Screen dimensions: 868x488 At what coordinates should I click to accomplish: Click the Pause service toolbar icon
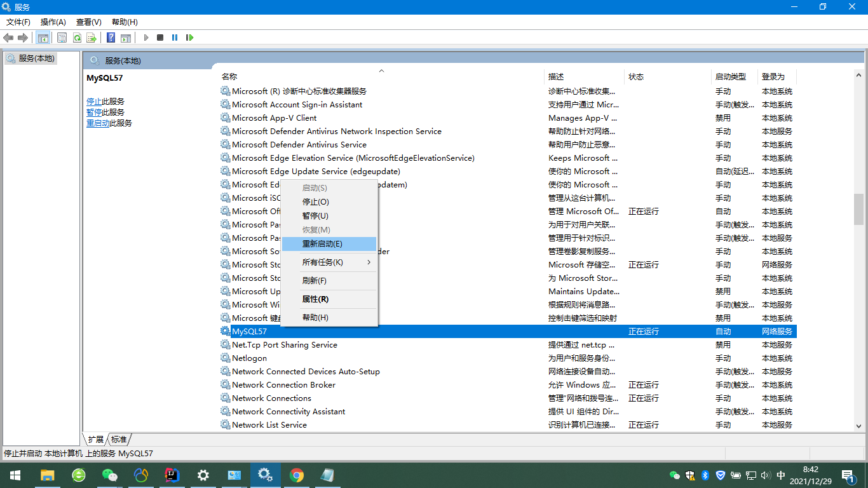click(175, 37)
